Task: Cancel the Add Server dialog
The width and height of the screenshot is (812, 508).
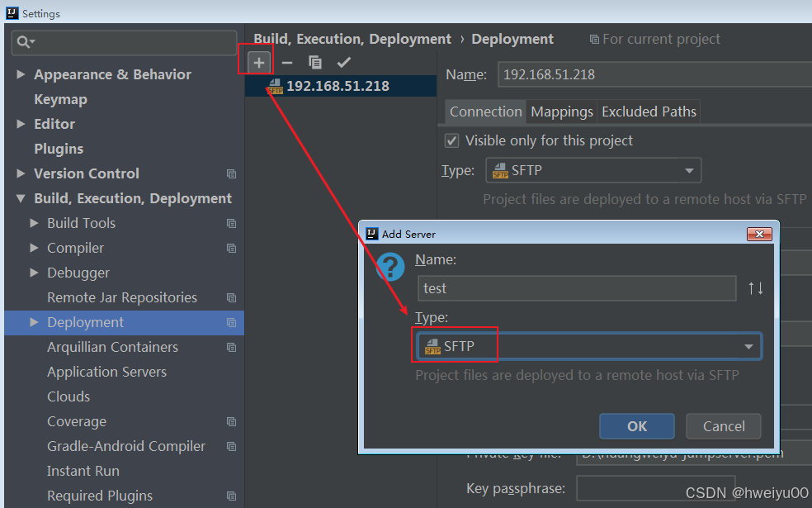Action: (724, 426)
